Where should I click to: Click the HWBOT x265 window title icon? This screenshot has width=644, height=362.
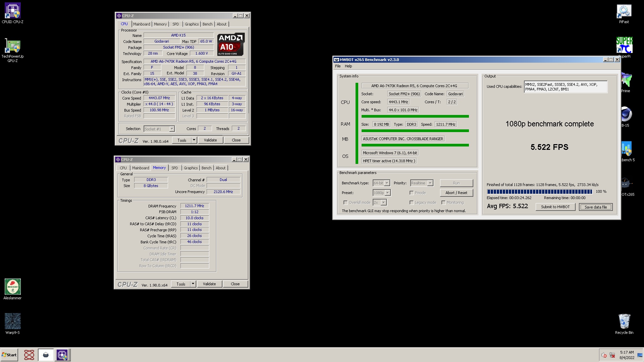point(336,60)
